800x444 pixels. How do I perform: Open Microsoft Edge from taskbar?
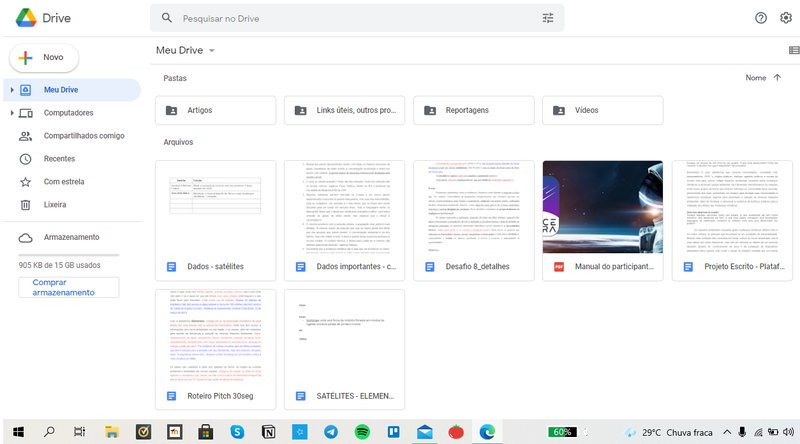487,432
